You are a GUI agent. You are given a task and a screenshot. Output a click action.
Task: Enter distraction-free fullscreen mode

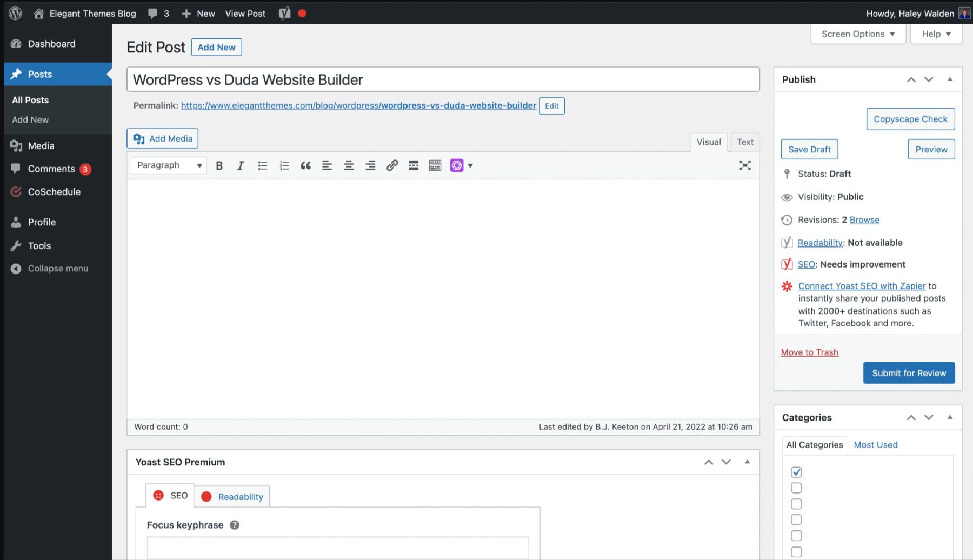pos(745,165)
